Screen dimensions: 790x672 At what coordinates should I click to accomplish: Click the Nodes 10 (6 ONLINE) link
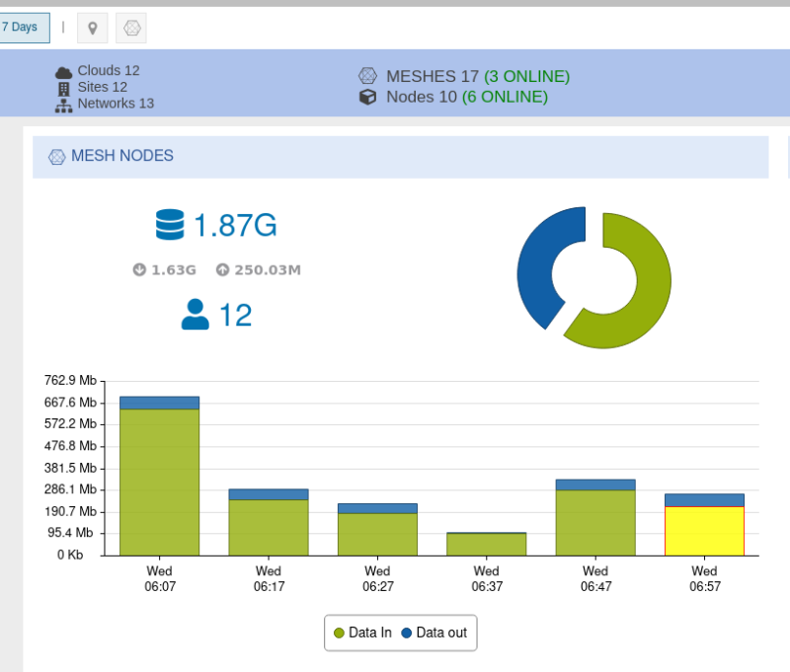(466, 97)
